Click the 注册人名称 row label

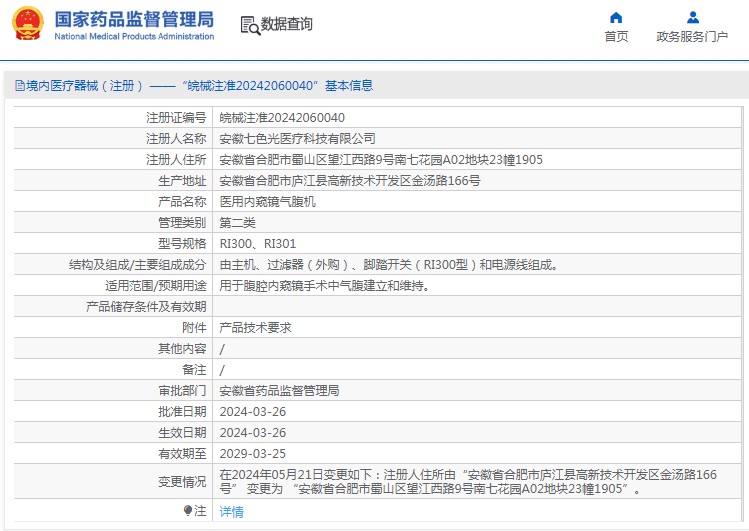pyautogui.click(x=176, y=138)
